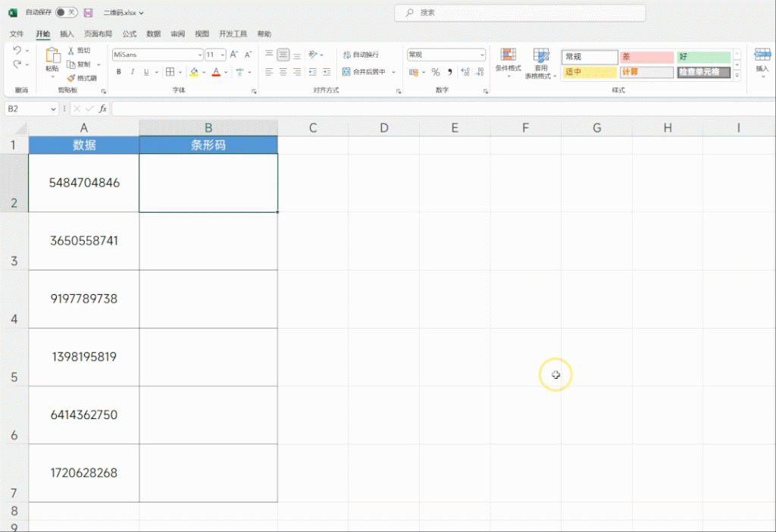Apply the Neutral (适中) cell style
The image size is (776, 532).
coord(590,72)
